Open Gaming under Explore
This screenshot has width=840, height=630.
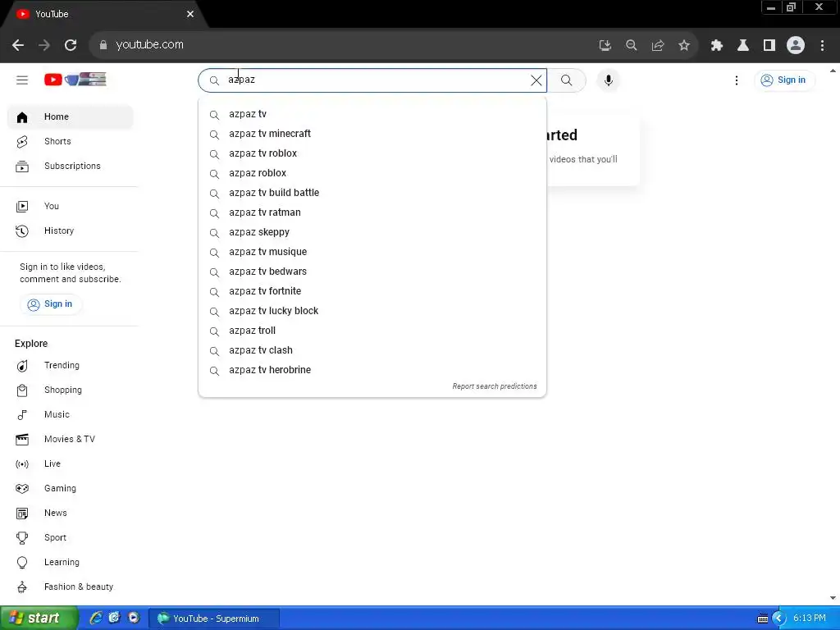(71, 489)
